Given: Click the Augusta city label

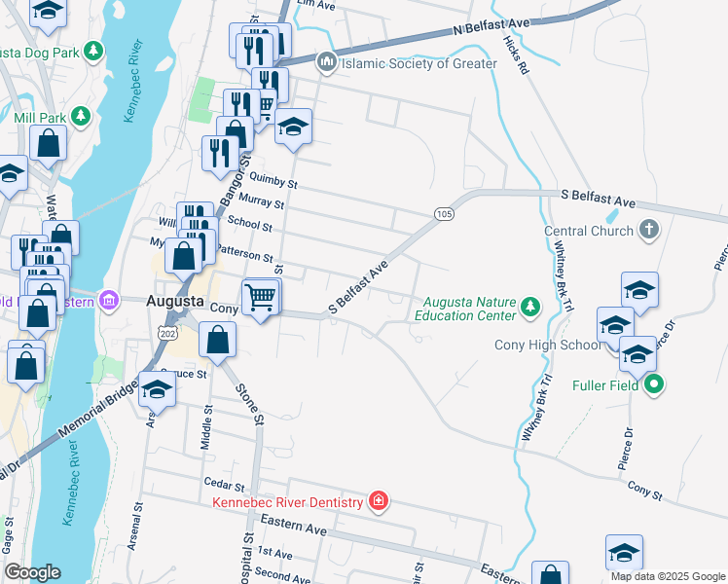Looking at the screenshot, I should coord(175,302).
